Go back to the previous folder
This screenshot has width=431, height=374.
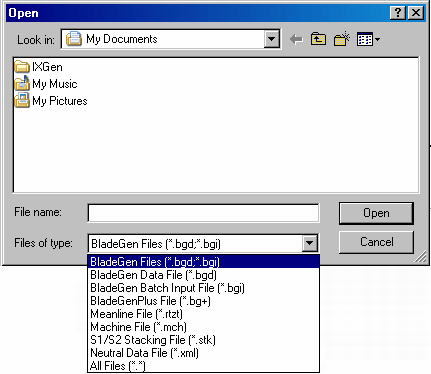click(x=296, y=39)
